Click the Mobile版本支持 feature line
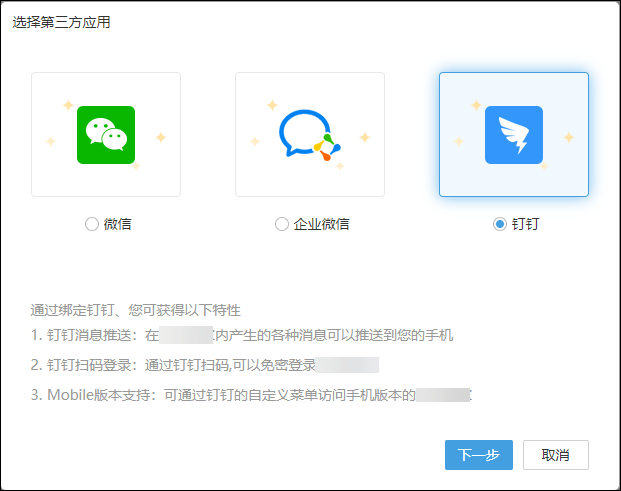Screen dimensions: 621x491 (251, 395)
